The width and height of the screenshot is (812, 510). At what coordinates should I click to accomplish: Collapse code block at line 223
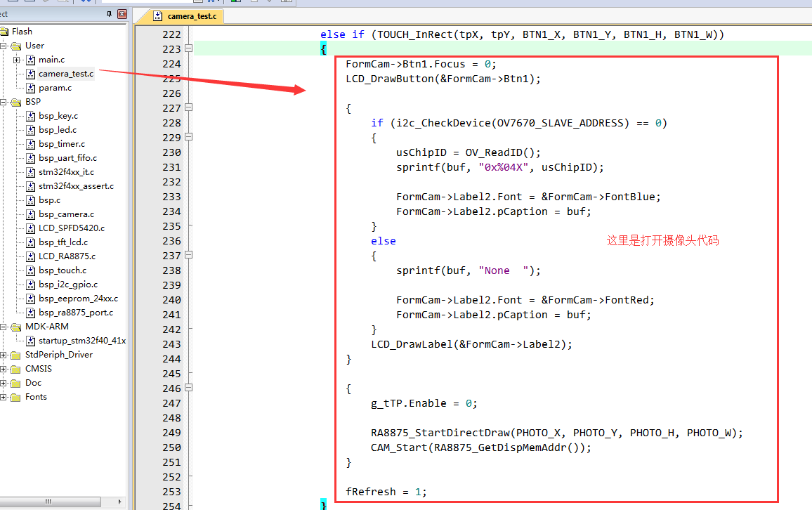[x=188, y=48]
